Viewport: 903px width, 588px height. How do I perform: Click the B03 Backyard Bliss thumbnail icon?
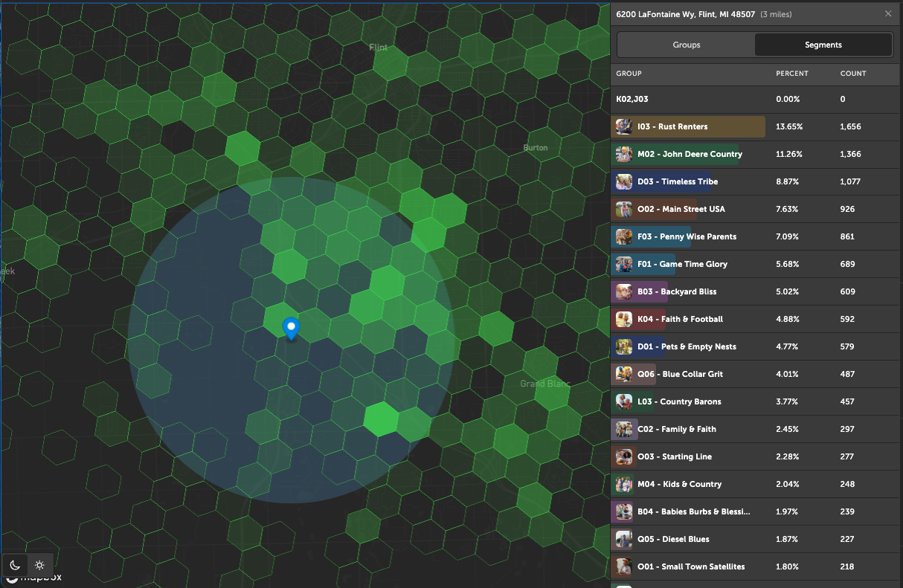[x=624, y=291]
